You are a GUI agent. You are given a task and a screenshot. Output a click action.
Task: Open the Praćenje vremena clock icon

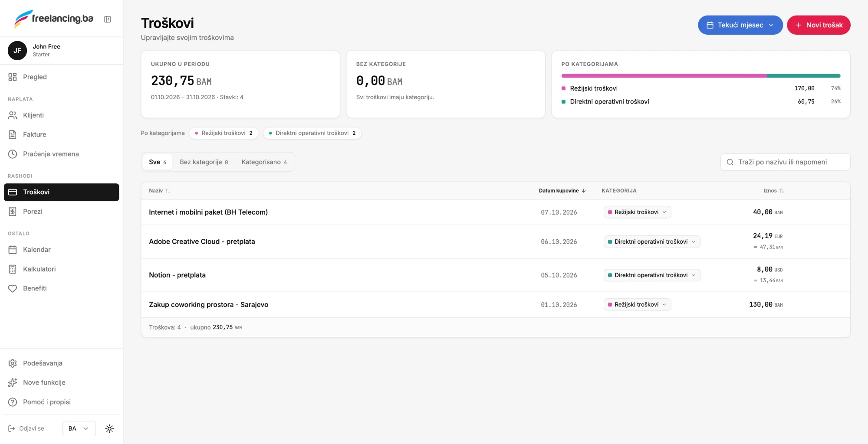click(13, 154)
